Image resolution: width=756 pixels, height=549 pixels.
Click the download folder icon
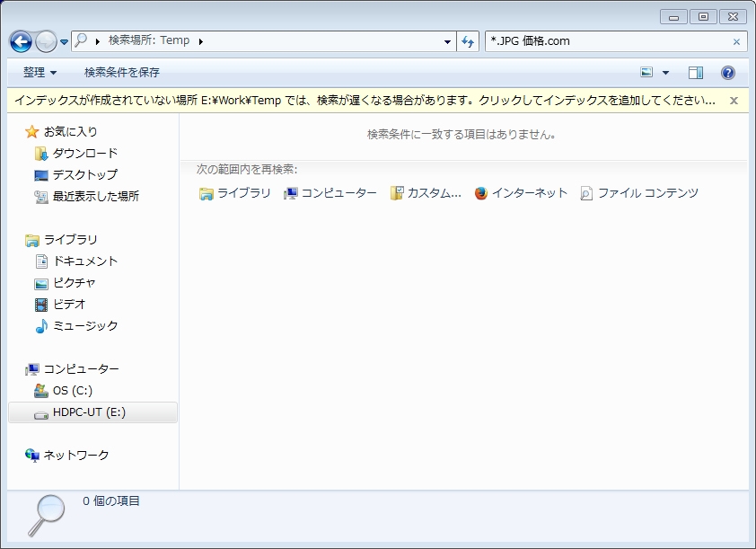click(x=41, y=154)
